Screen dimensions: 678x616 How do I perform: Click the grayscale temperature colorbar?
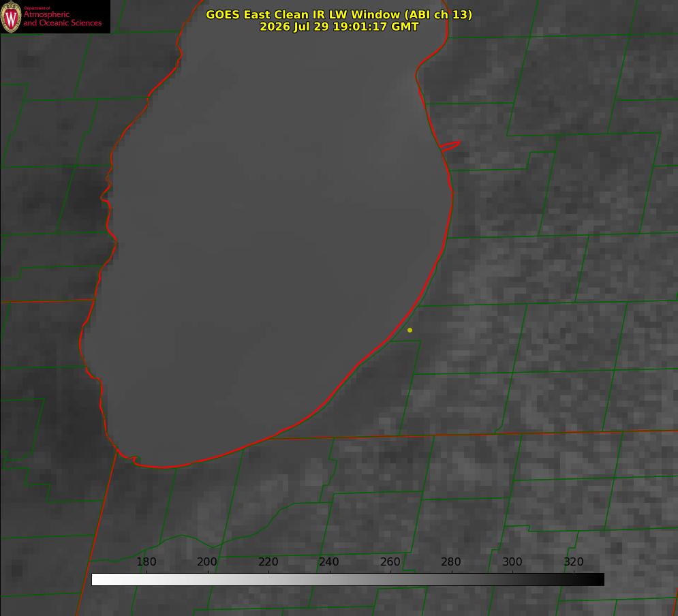pos(348,579)
